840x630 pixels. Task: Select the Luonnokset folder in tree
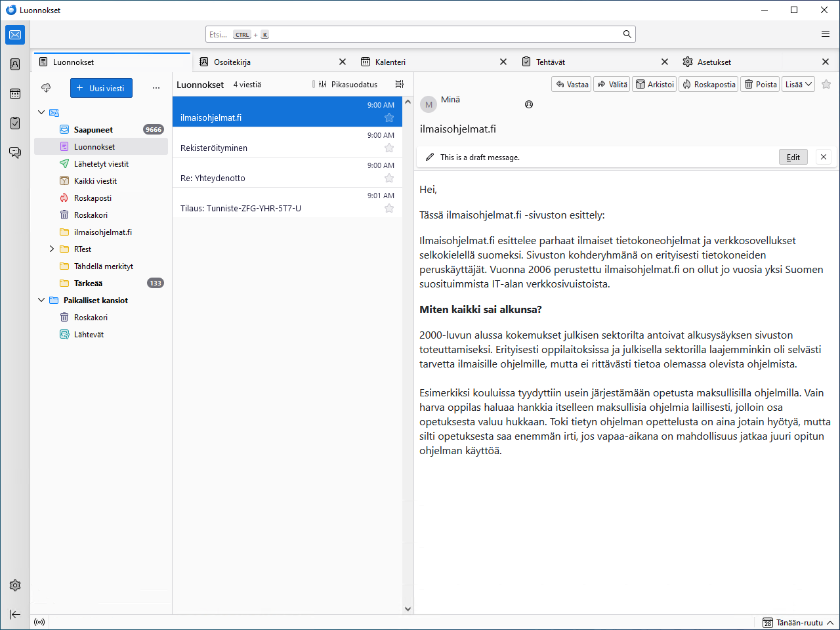[x=101, y=146]
